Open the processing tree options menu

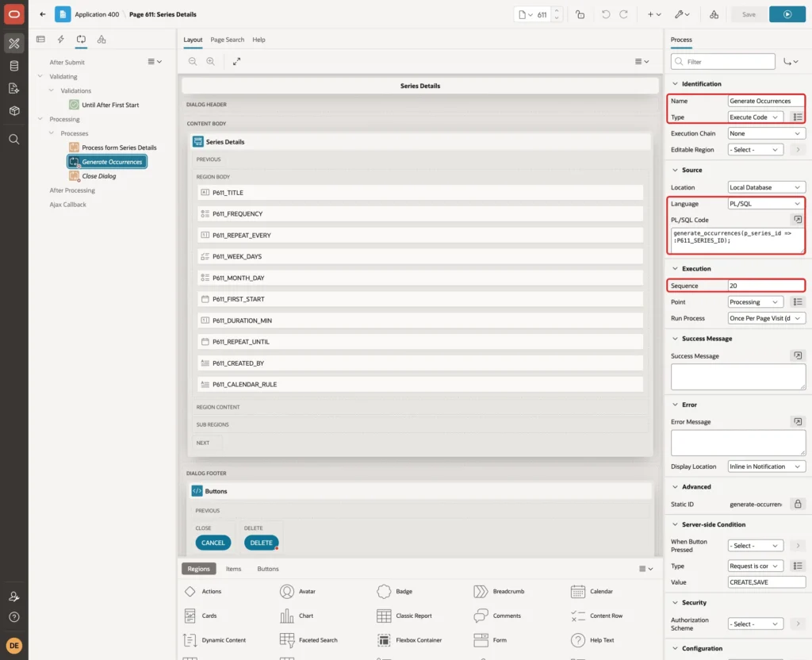155,61
